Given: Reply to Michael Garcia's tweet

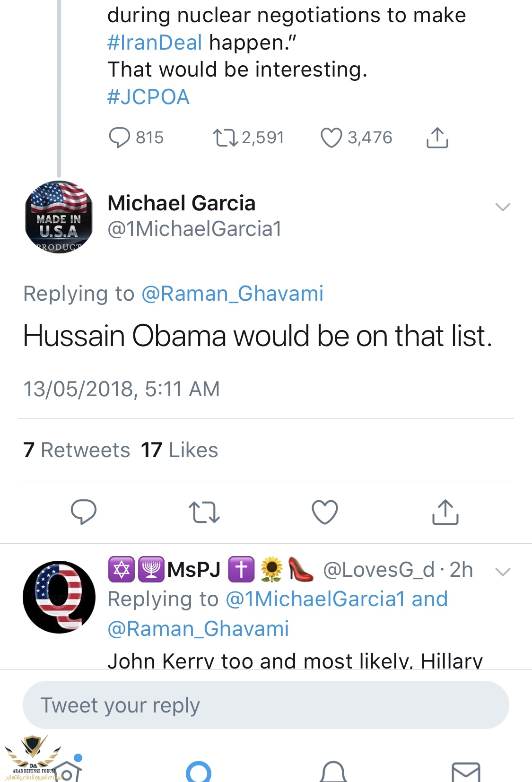Looking at the screenshot, I should (84, 512).
